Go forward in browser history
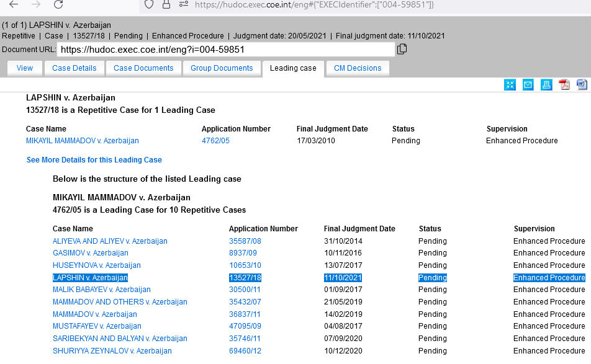The height and width of the screenshot is (364, 591). click(x=36, y=4)
